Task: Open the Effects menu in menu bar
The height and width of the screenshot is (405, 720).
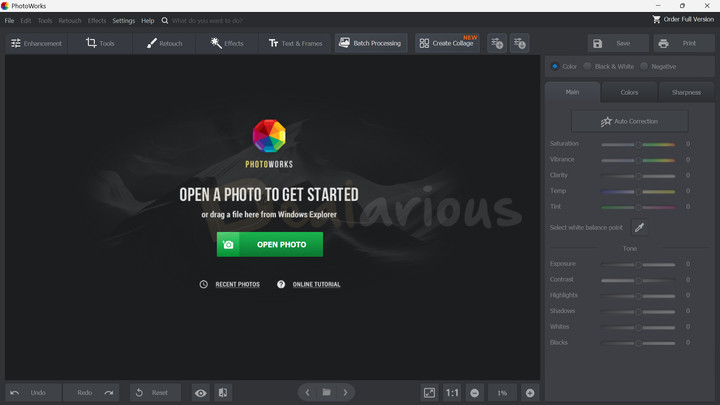Action: click(x=97, y=21)
